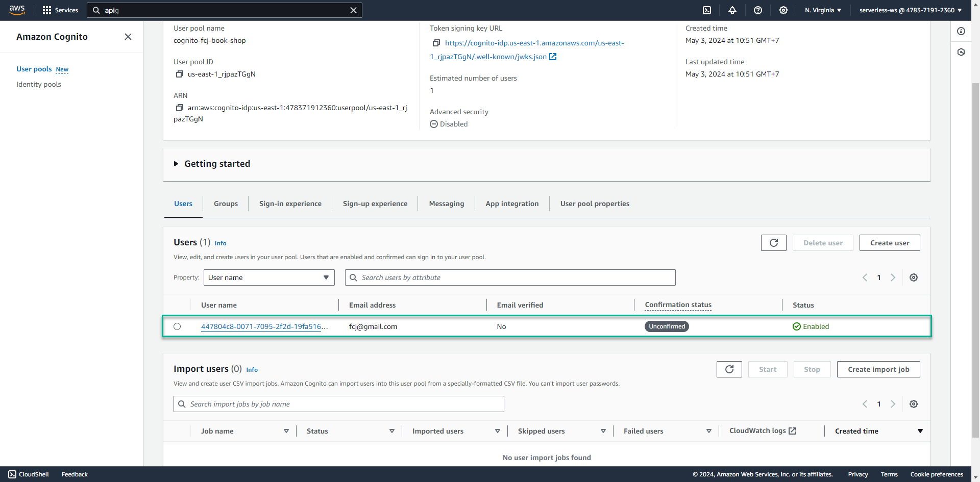Screen dimensions: 980x482
Task: Focus the Search import jobs field
Action: pos(339,404)
